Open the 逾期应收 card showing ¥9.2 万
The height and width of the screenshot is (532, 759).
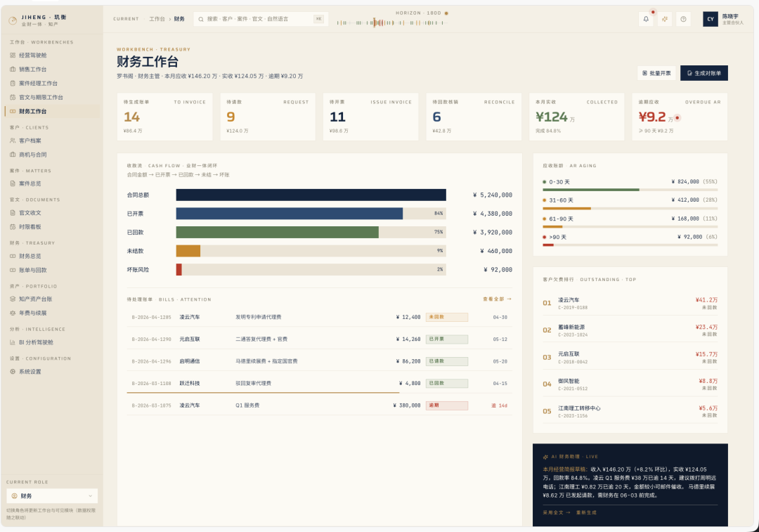click(x=680, y=117)
